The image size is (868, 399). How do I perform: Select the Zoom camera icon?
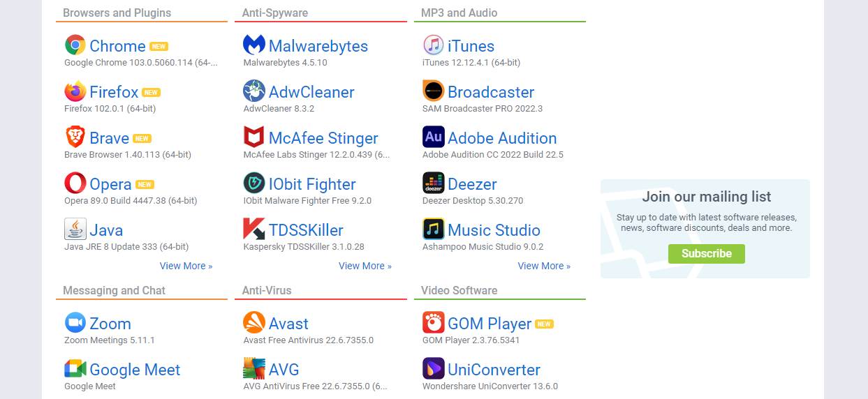75,323
